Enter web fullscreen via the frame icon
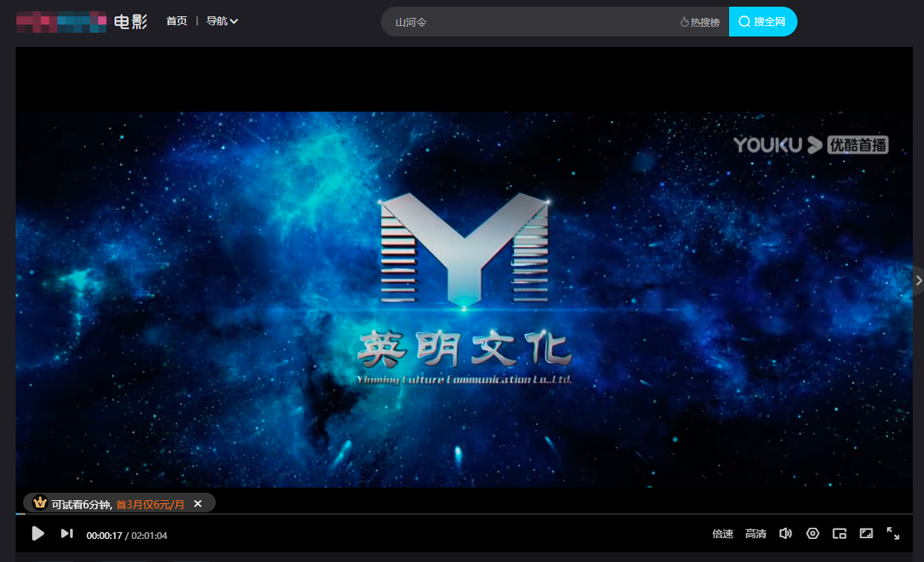 pyautogui.click(x=867, y=533)
